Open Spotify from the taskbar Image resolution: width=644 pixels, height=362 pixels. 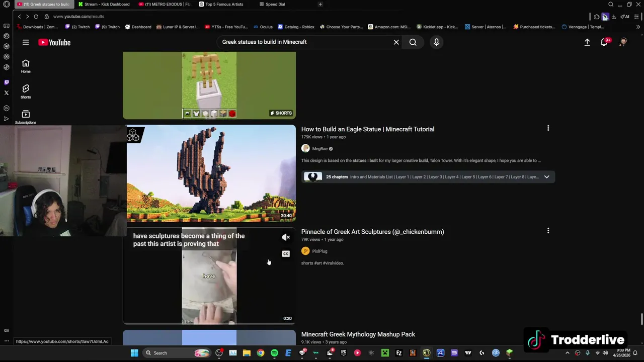point(274,353)
